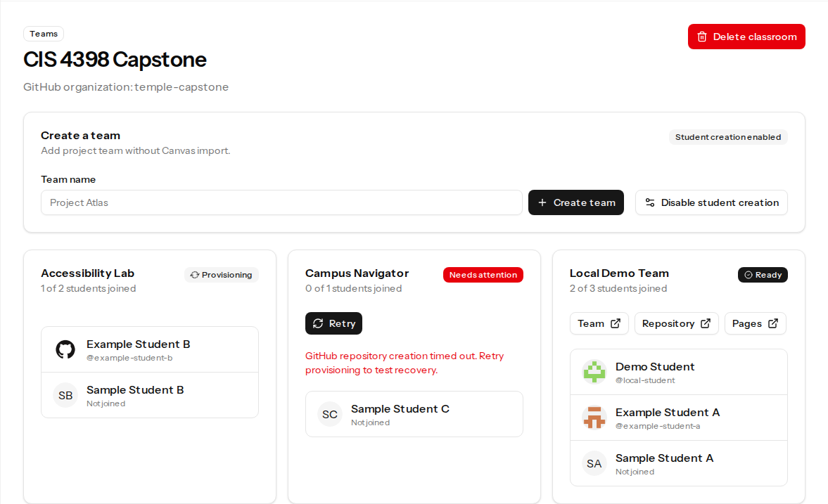
Task: Delete the classroom
Action: tap(746, 37)
